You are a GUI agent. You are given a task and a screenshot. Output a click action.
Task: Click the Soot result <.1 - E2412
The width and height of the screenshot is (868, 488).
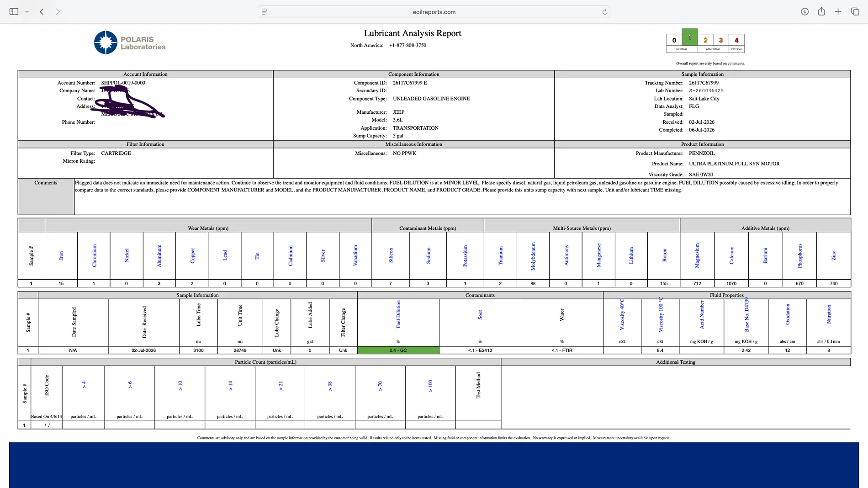480,350
